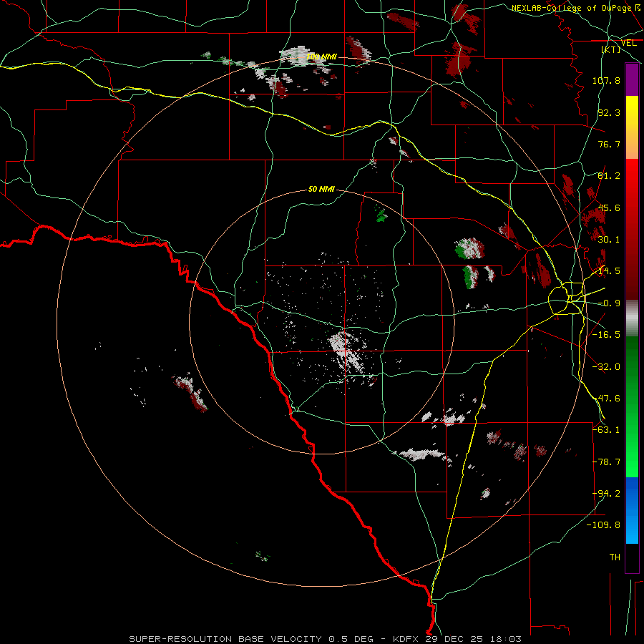Screen dimensions: 644x644
Task: Select the -47.6 velocity scale value
Action: [606, 399]
